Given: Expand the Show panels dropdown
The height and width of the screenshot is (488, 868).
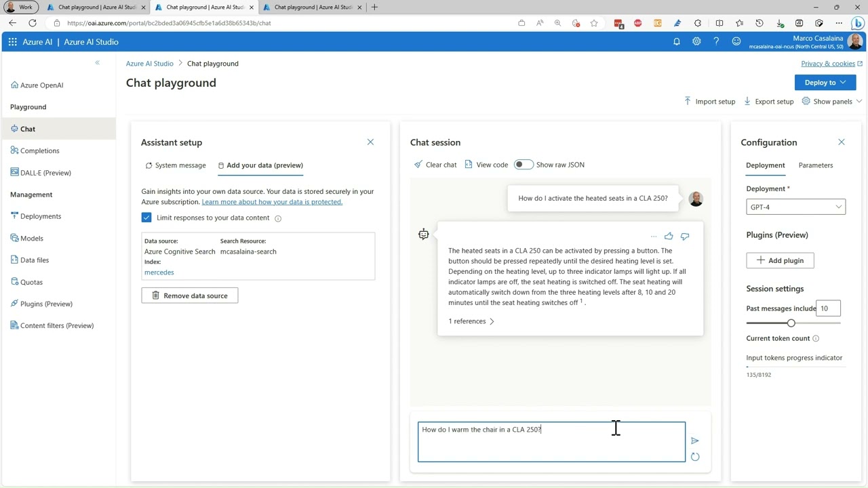Looking at the screenshot, I should click(x=832, y=102).
